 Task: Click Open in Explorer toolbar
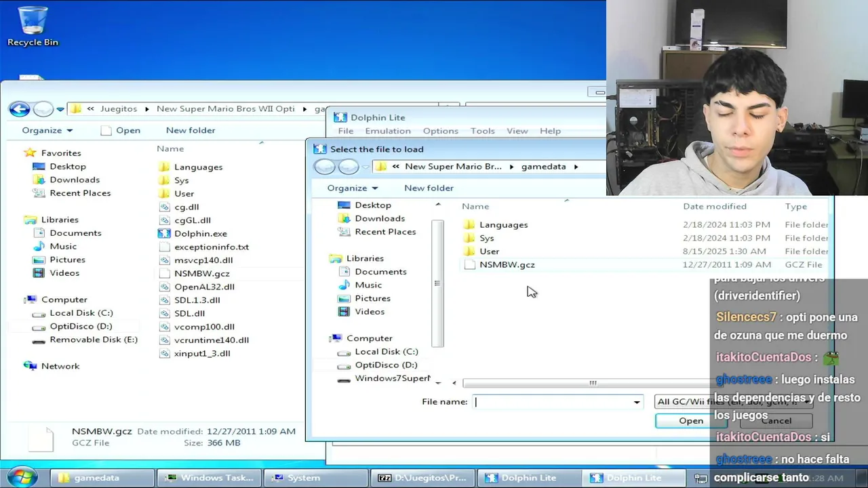point(121,130)
